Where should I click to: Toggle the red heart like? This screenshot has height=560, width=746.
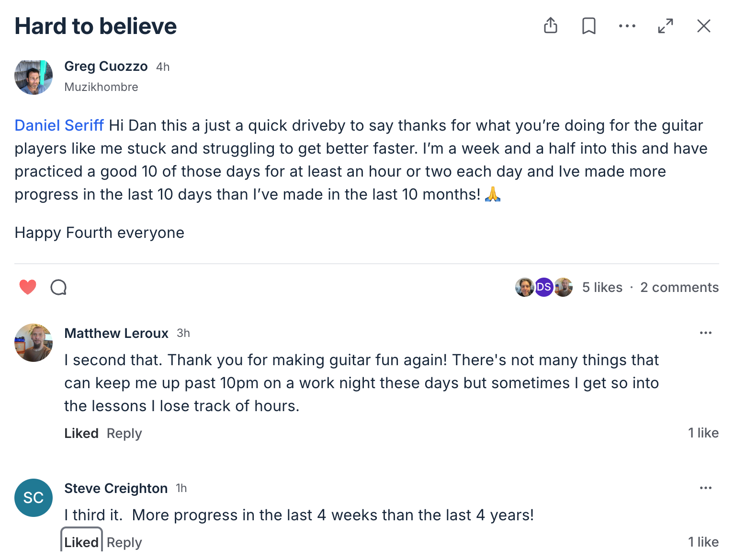pyautogui.click(x=28, y=287)
